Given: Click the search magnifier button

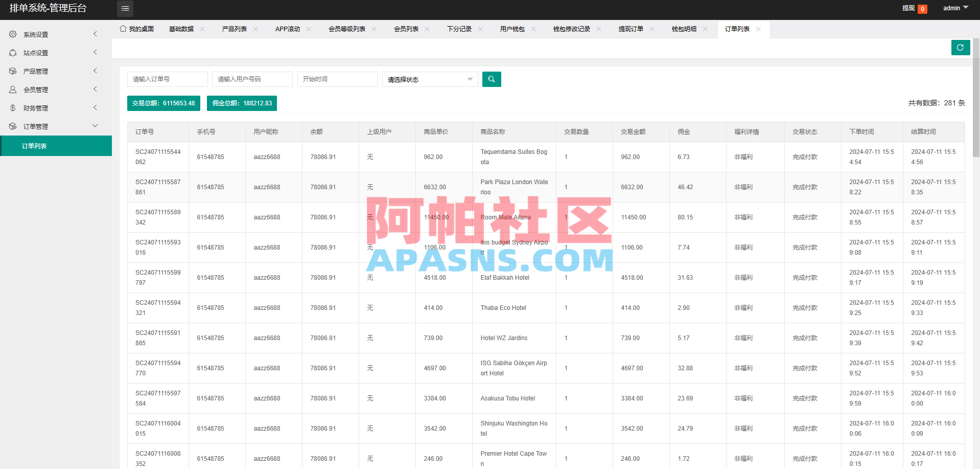Looking at the screenshot, I should pyautogui.click(x=491, y=79).
